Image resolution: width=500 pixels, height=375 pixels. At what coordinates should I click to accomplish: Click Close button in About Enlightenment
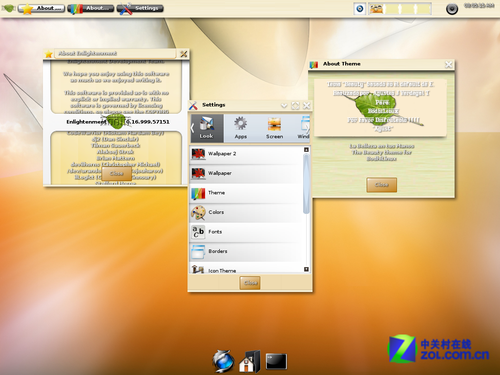(117, 174)
